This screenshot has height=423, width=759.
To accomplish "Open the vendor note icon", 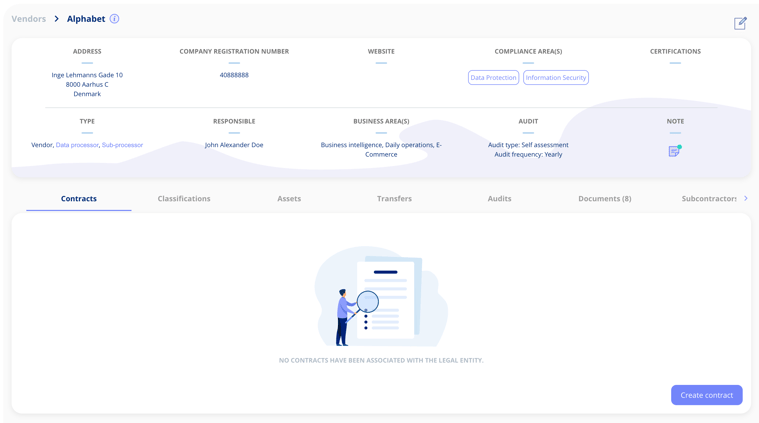I will point(675,151).
